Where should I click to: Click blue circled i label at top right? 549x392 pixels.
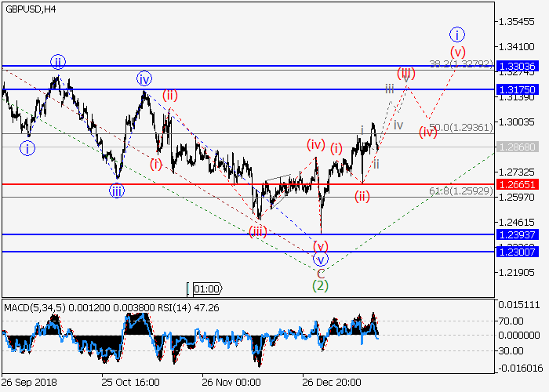(x=458, y=34)
